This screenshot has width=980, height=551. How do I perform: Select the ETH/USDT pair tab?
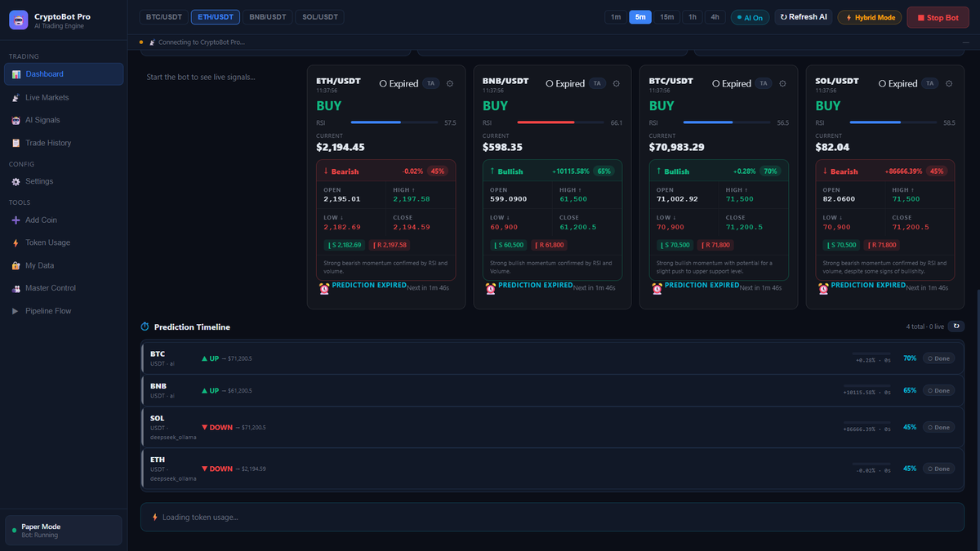click(215, 17)
